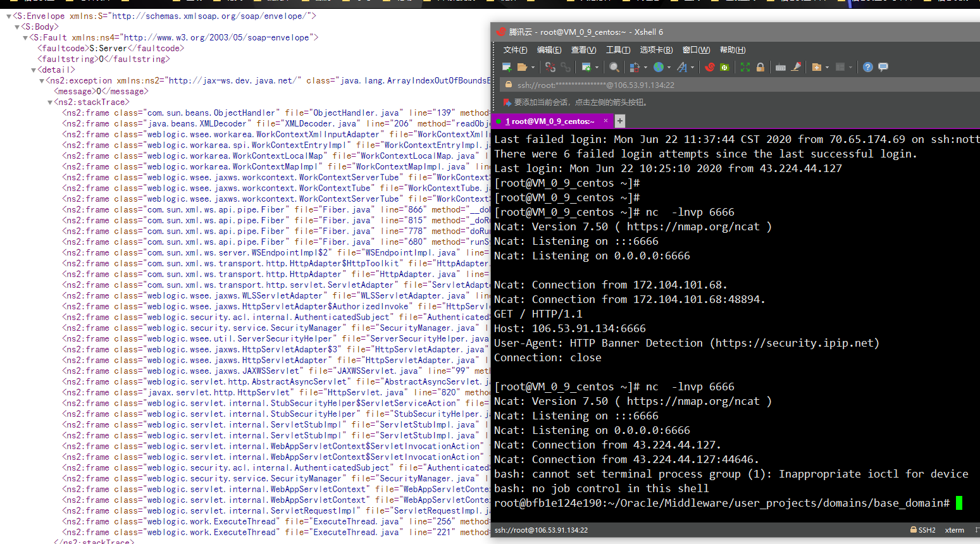
Task: Click 'GET / HTTP/1.1' line in terminal
Action: (538, 314)
